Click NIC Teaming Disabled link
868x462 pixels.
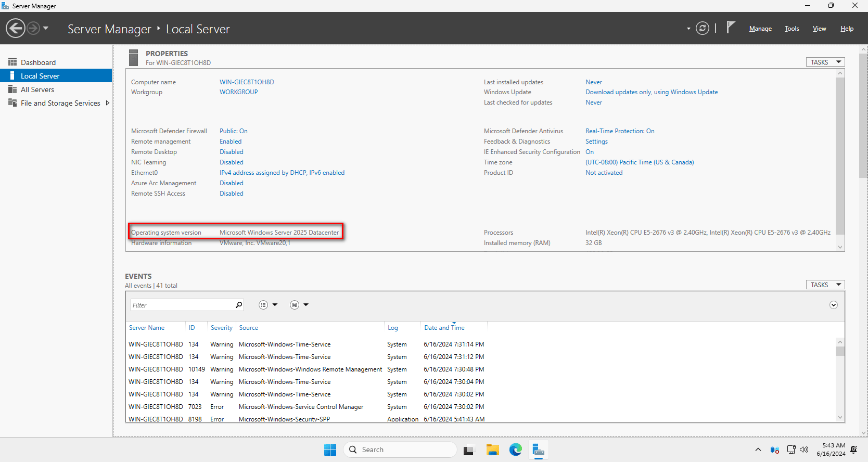231,162
